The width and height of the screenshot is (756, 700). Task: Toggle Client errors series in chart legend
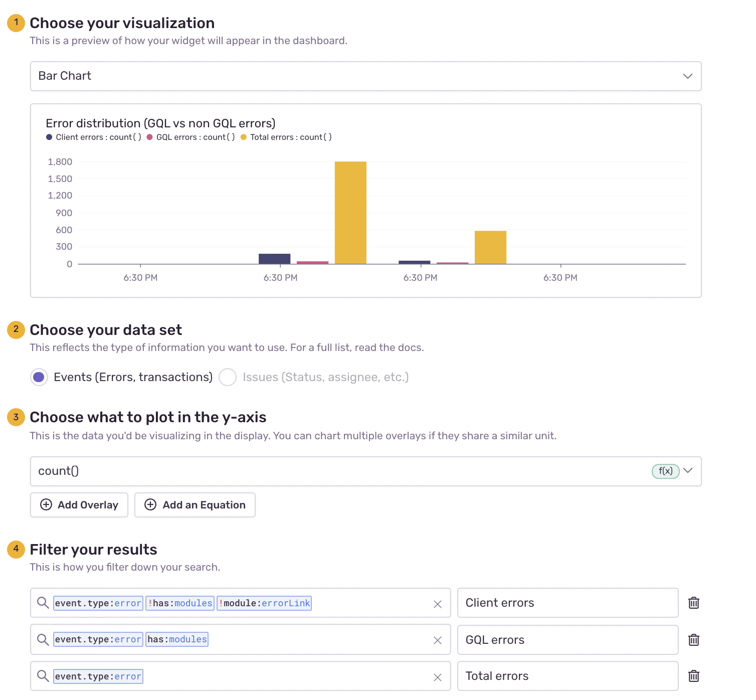[94, 137]
